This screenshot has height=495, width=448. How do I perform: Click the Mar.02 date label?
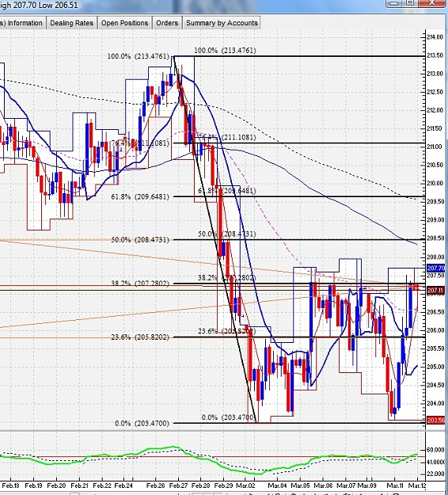(x=245, y=485)
